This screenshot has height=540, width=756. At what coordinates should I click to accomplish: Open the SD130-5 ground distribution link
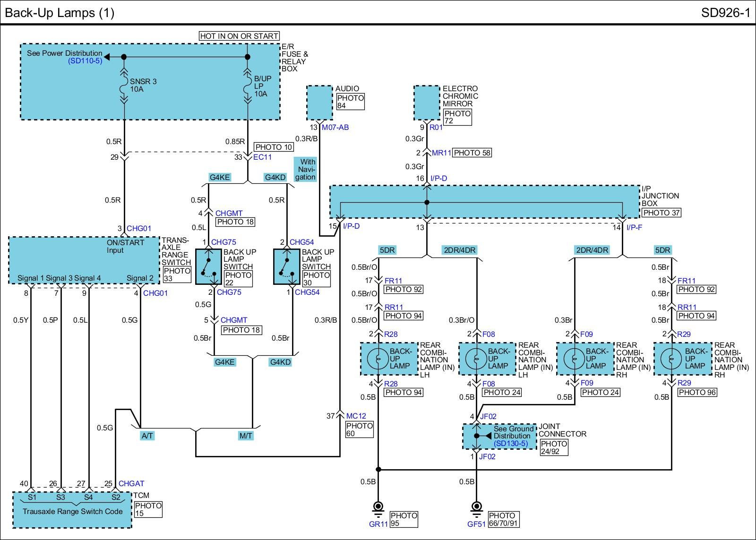(x=511, y=444)
